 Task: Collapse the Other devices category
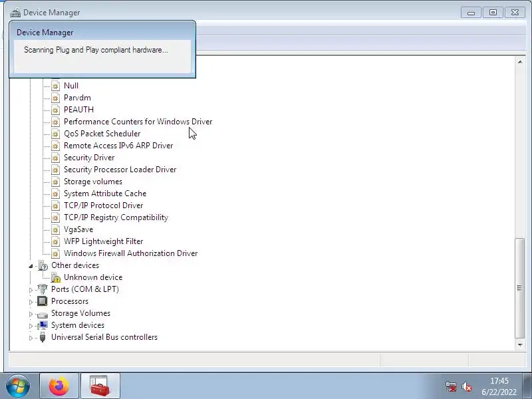tap(31, 266)
